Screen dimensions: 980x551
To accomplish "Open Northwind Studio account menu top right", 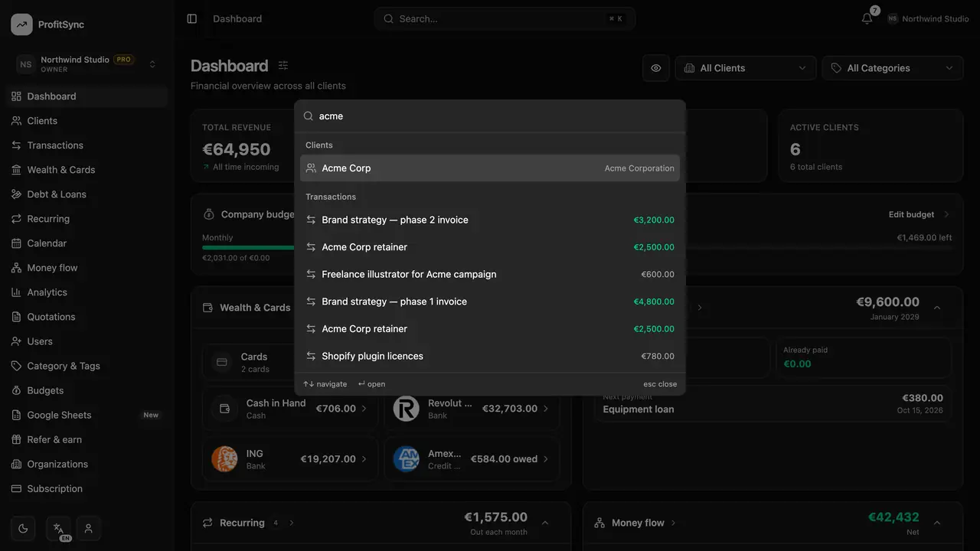I will [x=928, y=18].
